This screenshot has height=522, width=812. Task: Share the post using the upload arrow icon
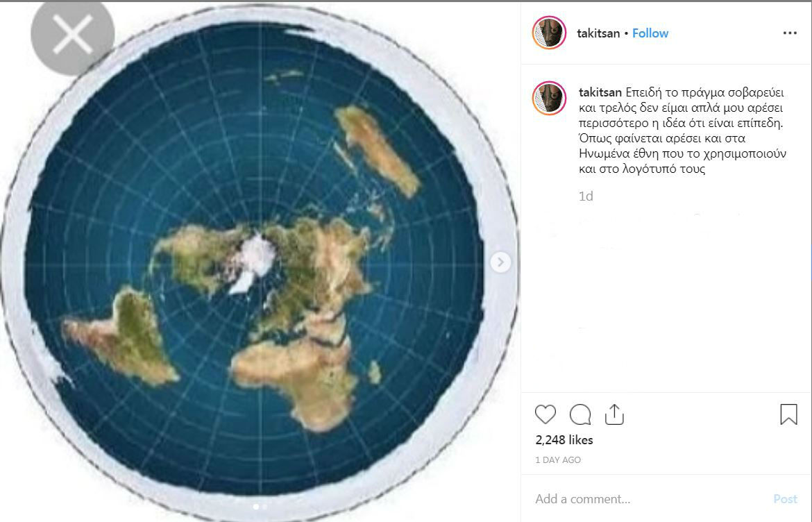click(614, 414)
